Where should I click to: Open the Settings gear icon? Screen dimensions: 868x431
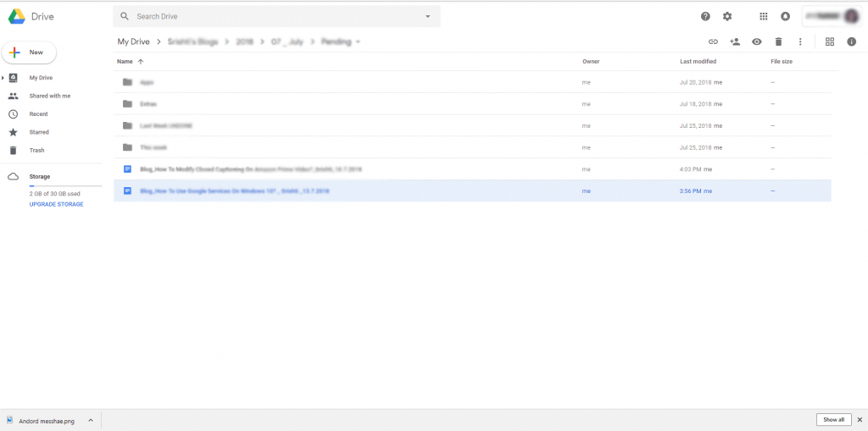[x=727, y=17]
